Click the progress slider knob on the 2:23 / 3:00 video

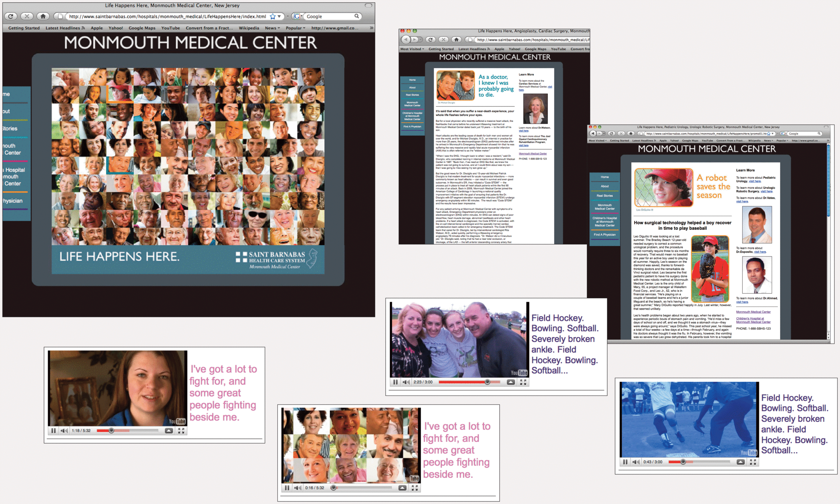point(488,382)
